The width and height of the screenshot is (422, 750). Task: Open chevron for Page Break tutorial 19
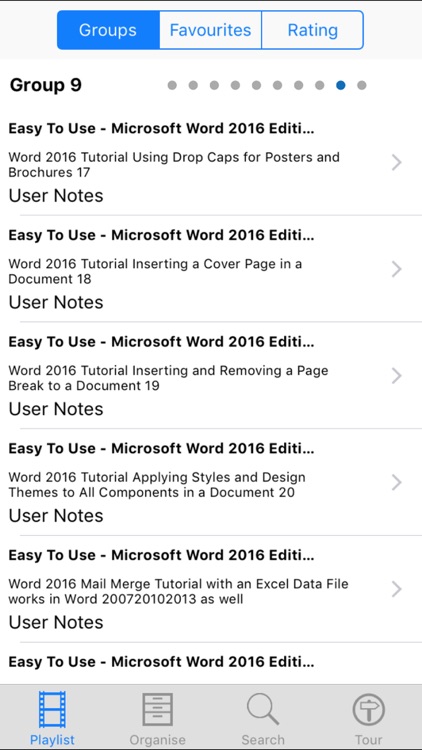click(397, 376)
